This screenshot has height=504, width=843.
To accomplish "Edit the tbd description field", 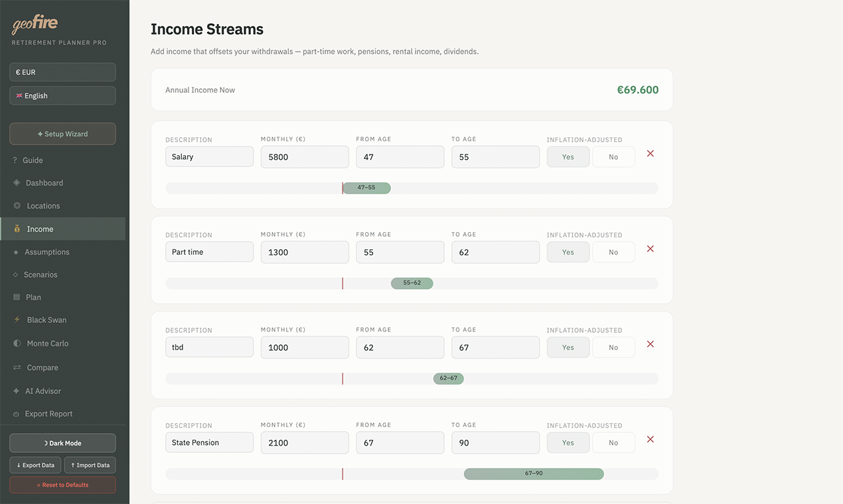I will click(209, 347).
